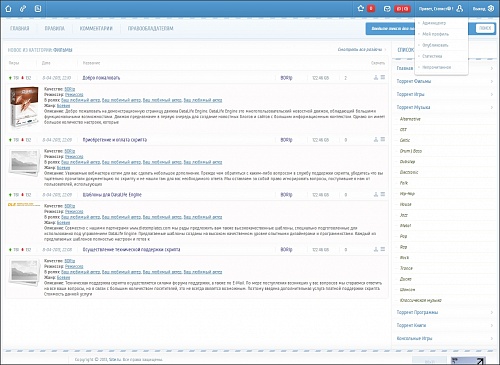Open the Правообладателям navigation tab
500x365 pixels.
click(x=150, y=29)
